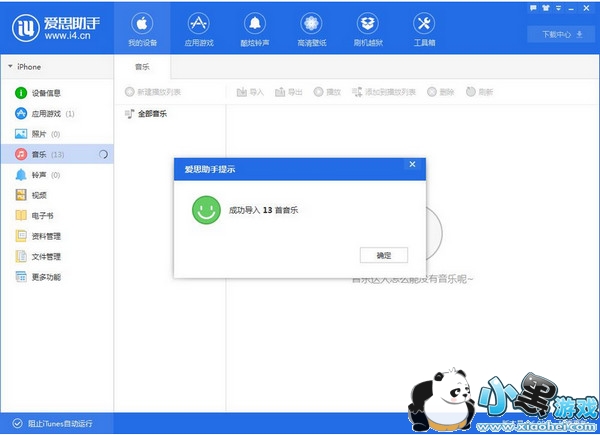The image size is (600, 435).
Task: Click 成功导入 13 首音乐 message text
Action: (x=263, y=210)
